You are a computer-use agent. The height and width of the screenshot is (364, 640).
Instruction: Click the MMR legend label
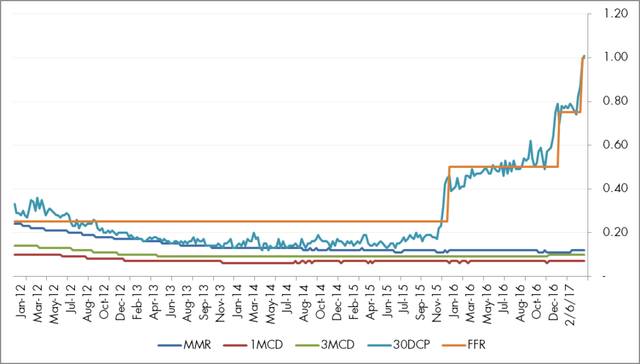pos(197,345)
